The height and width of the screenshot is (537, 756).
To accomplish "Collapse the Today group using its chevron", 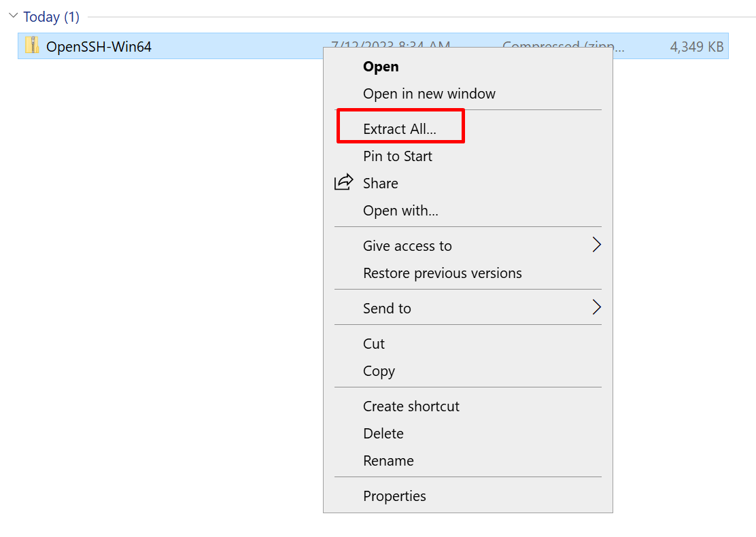I will (13, 15).
